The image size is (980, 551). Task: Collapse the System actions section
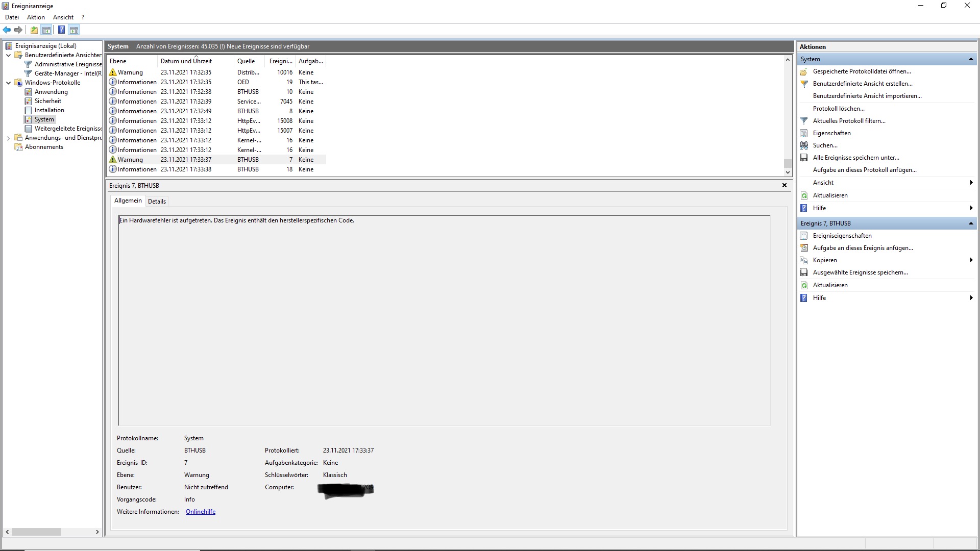[970, 59]
